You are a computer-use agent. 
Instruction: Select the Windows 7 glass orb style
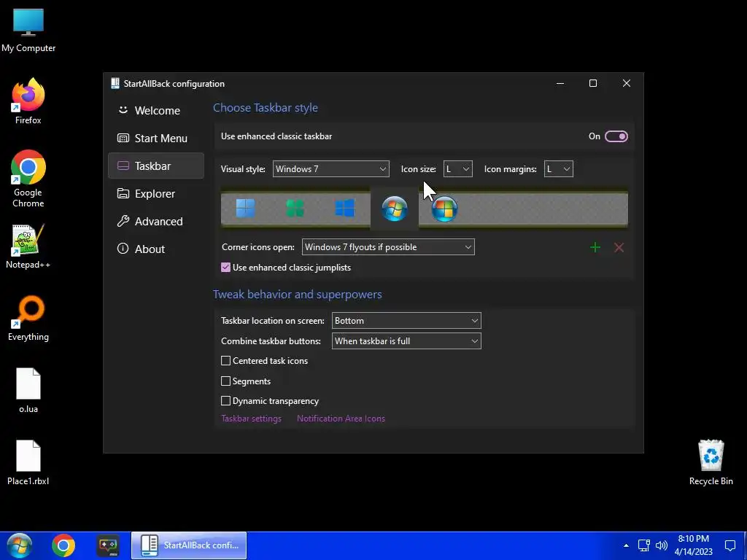coord(395,209)
